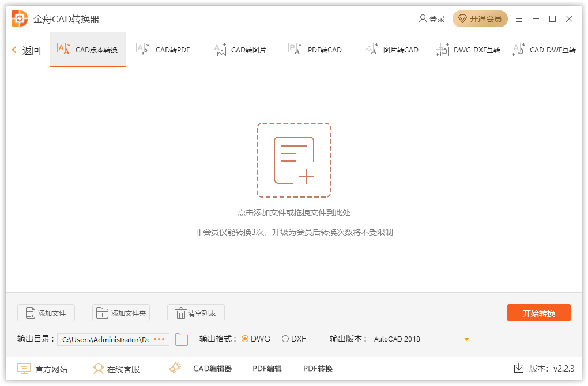The width and height of the screenshot is (588, 386).
Task: Click the 开始转换 button
Action: [538, 313]
